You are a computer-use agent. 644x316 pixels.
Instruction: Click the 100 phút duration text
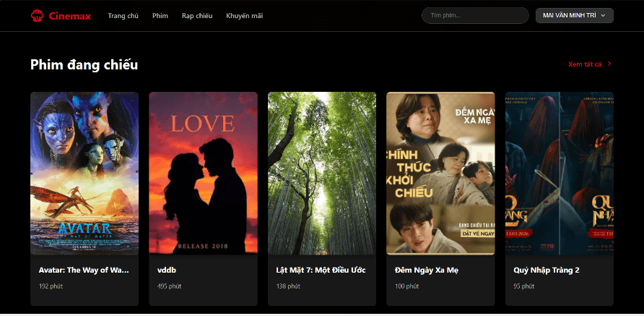coord(406,286)
